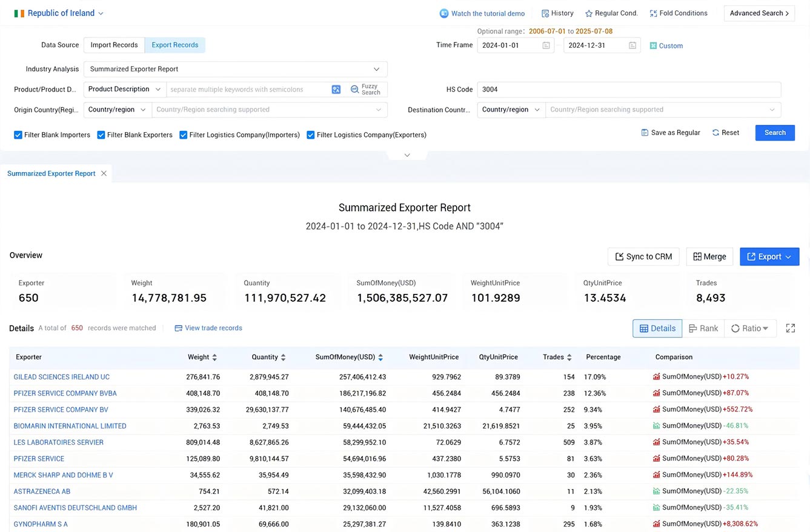Click the percentage value 12.36%
810x532 pixels.
[x=595, y=393]
